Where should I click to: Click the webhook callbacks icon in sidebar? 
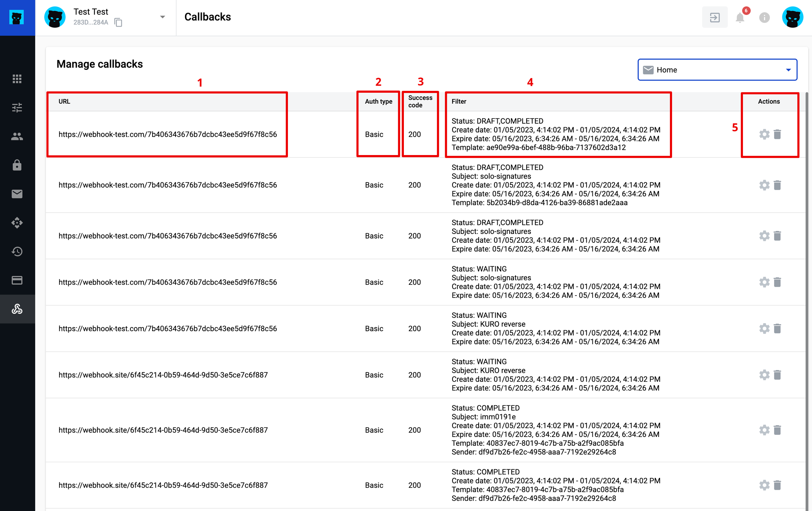[x=17, y=309]
